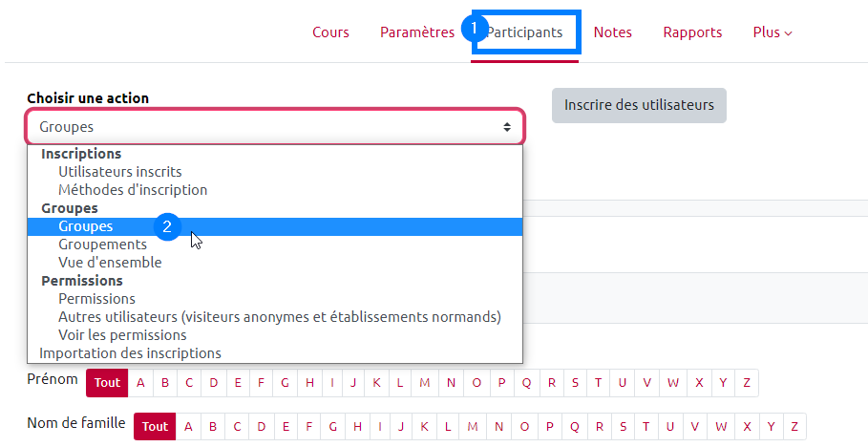Click Tout in Nom de famille filter
This screenshot has width=868, height=447.
[155, 426]
